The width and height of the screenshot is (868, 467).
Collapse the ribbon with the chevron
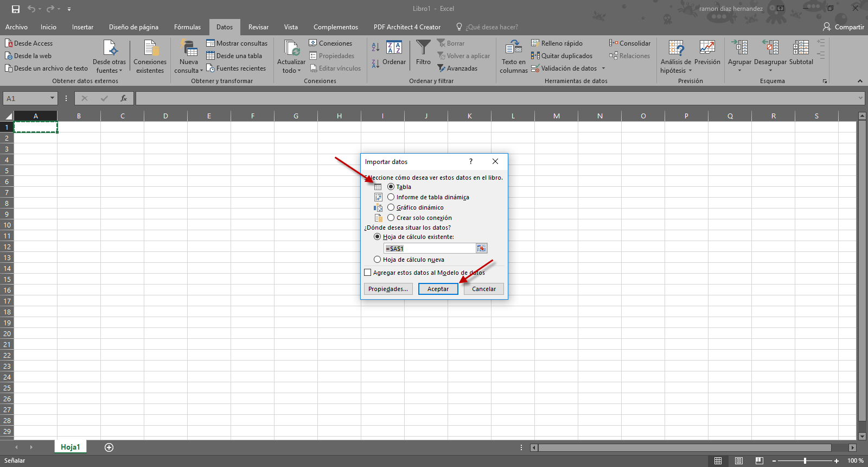point(860,81)
